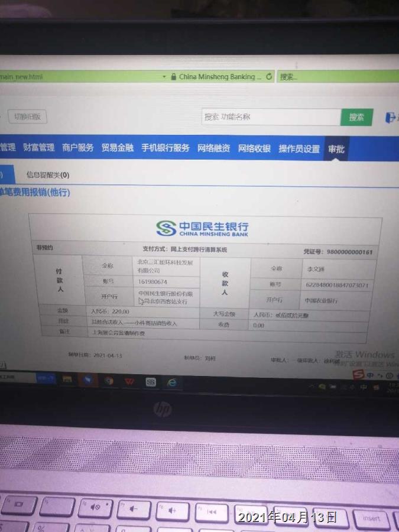Open File Explorer from the taskbar
This screenshot has height=532, width=399.
[67, 379]
